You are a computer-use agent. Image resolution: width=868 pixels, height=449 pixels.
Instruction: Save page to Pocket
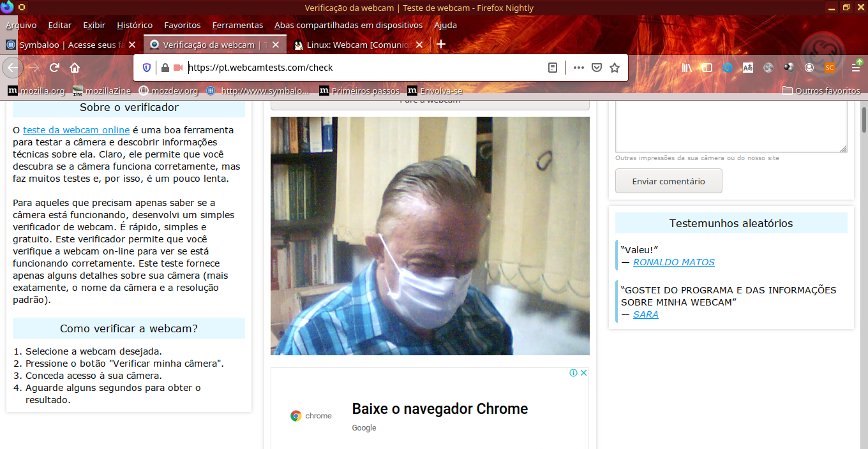coord(597,68)
